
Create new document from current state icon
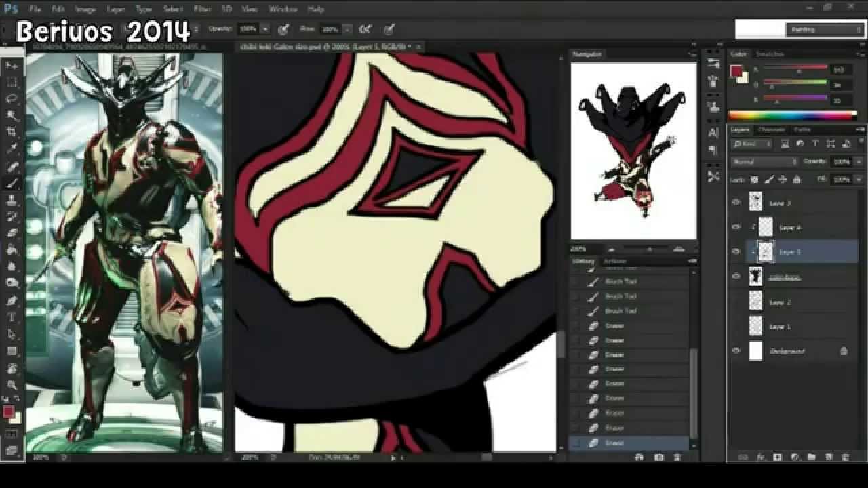639,457
